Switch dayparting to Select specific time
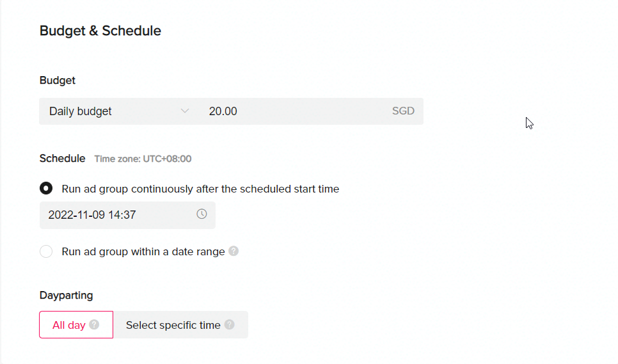Screen dimensions: 618x364 pos(180,324)
